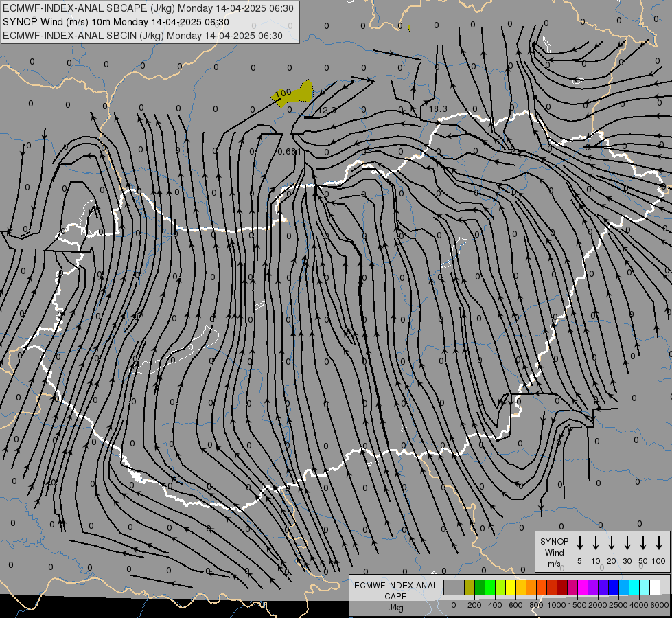Screen dimensions: 672x618
Task: Click the ECMWF-INDEX-ANAL legend title
Action: (396, 586)
